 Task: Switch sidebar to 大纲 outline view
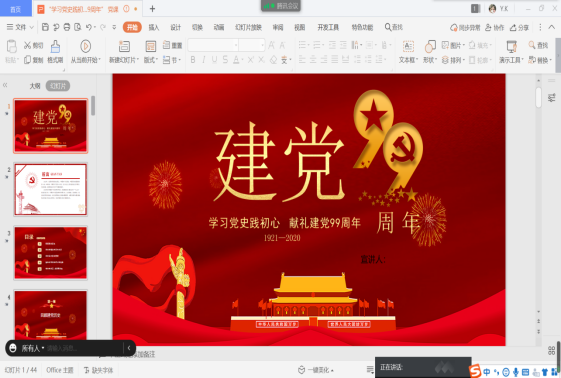pos(35,86)
